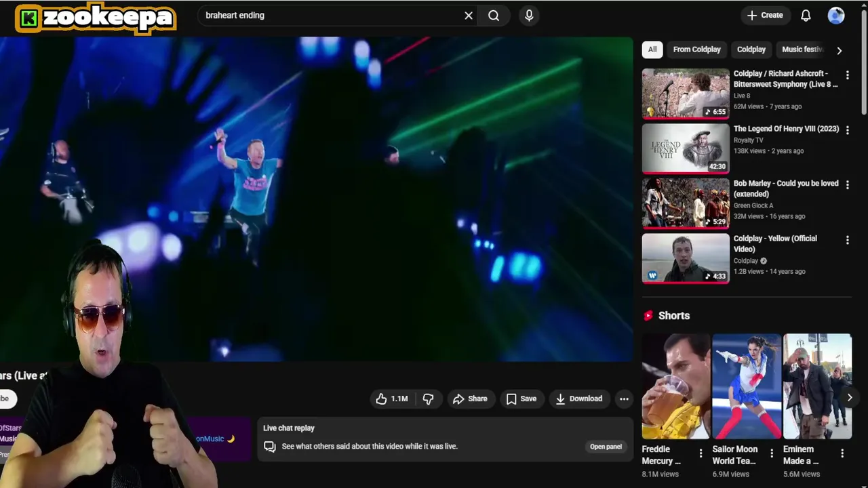
Task: Open options for Bob Marley video
Action: [x=847, y=184]
